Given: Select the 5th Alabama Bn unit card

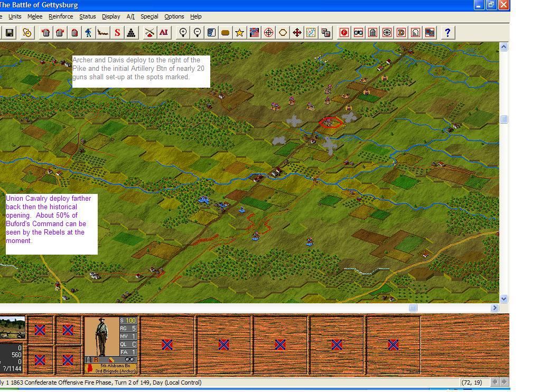Looking at the screenshot, I should coord(111,345).
